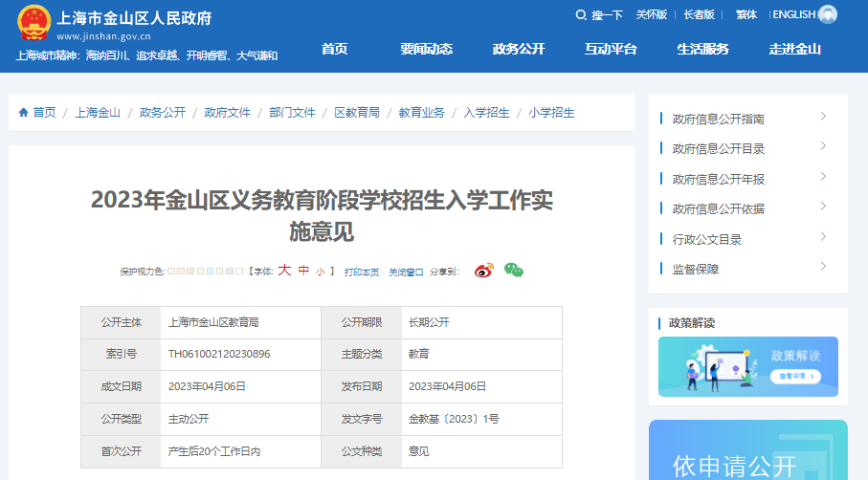
Task: Open the 政策解读 banner image
Action: point(747,366)
